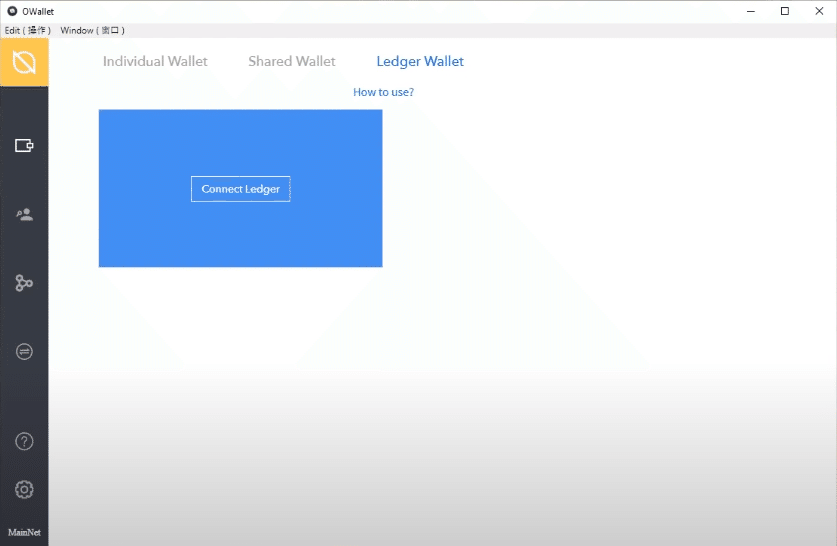The width and height of the screenshot is (837, 546).
Task: Open the wallet icon in sidebar
Action: 24,145
